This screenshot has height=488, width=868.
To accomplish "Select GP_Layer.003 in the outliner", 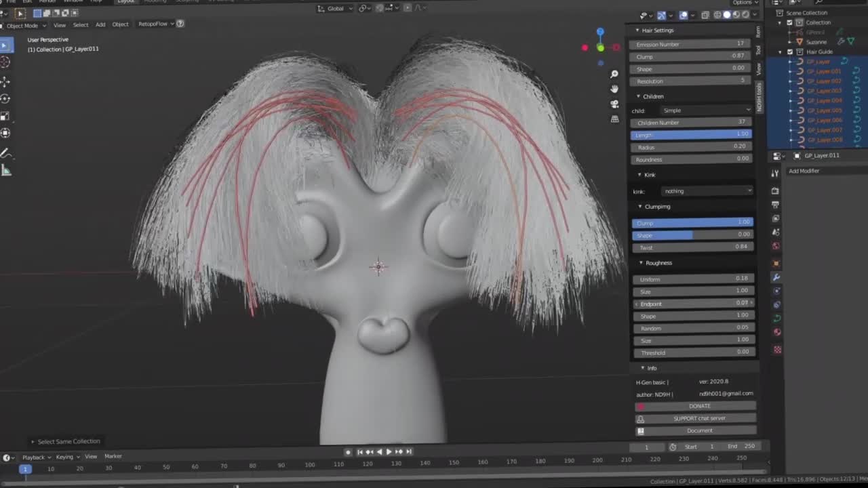I will tap(823, 91).
